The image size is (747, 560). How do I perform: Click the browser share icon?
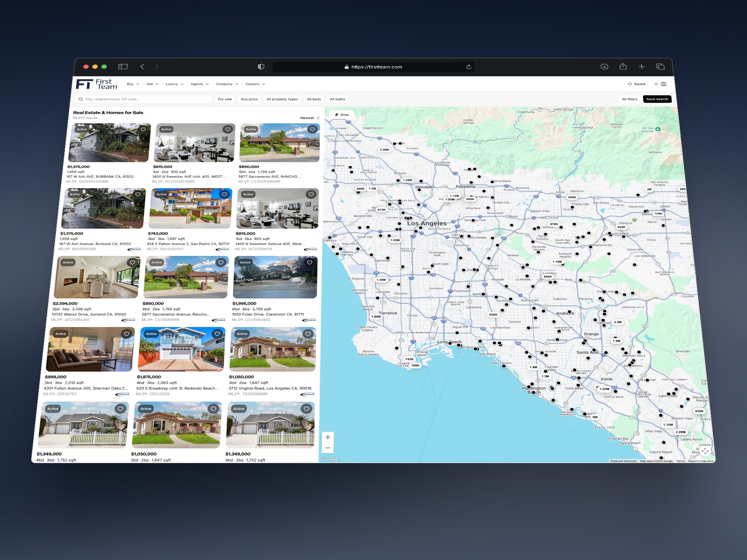(623, 66)
